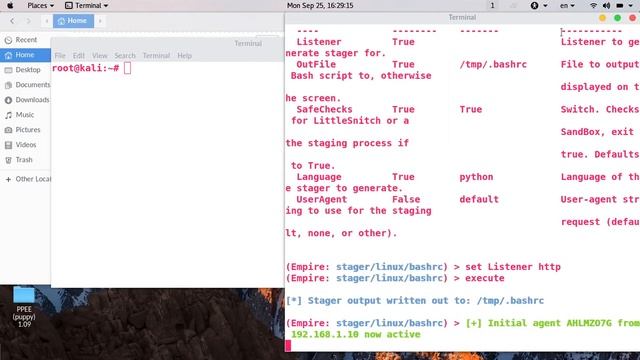Click the Music note icon in sidebar
Viewport: 640px width, 360px height.
coord(8,115)
